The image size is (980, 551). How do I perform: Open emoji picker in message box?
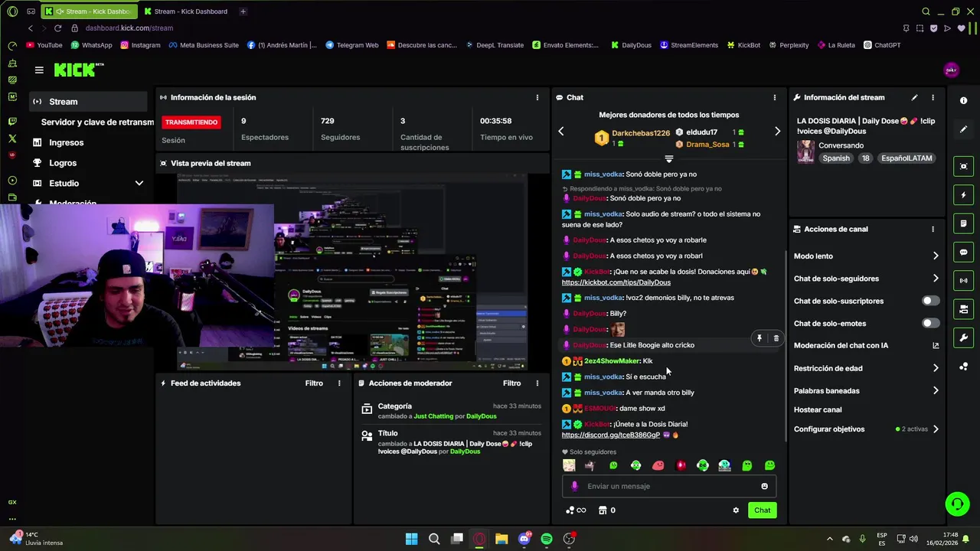pyautogui.click(x=764, y=486)
